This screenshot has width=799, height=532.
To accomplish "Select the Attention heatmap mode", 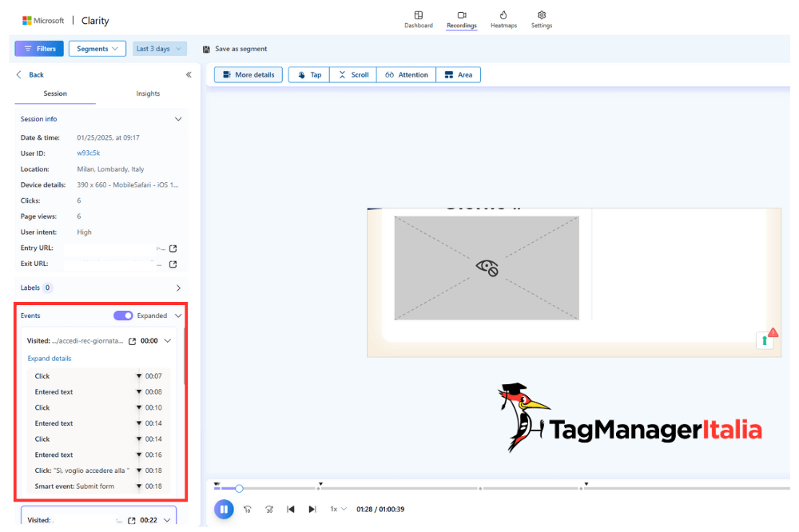I will point(406,75).
